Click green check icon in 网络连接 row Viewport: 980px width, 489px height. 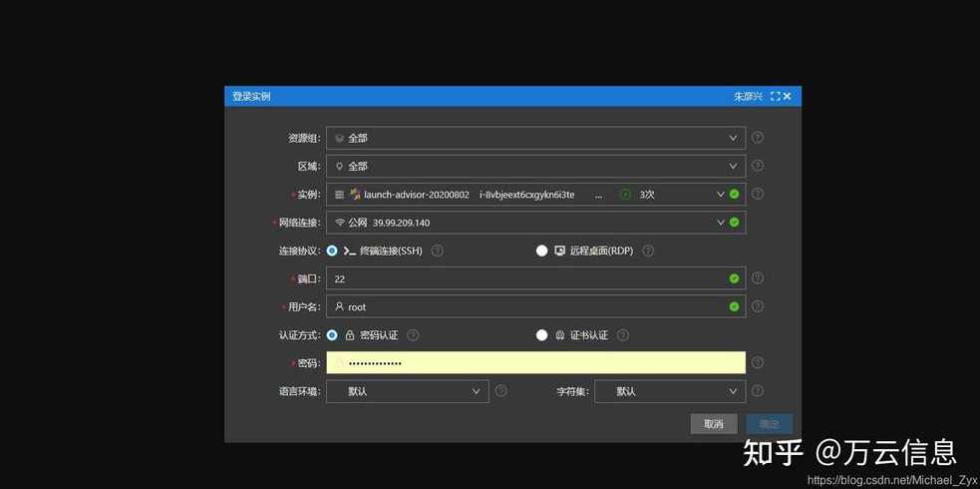click(x=734, y=222)
